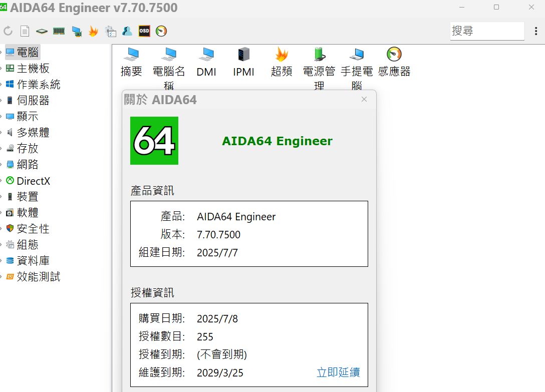Click the AIDA64 Engineer green heading
Image resolution: width=545 pixels, height=392 pixels.
click(x=277, y=141)
